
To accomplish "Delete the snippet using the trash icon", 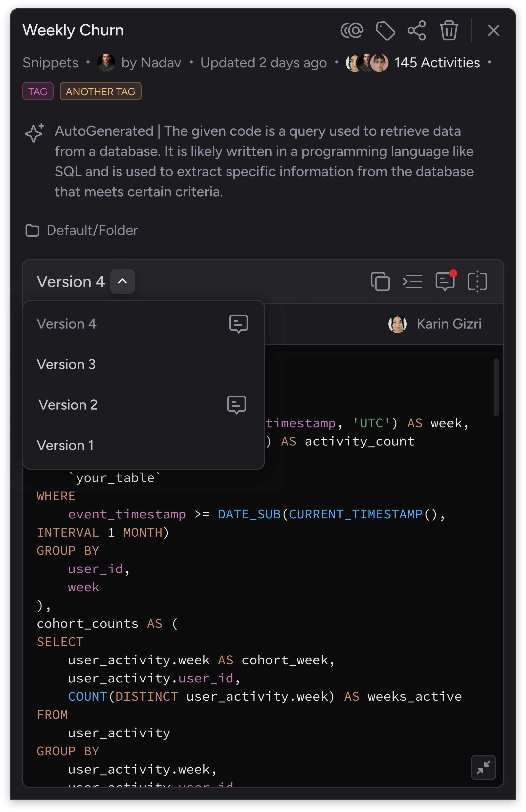I will (449, 31).
